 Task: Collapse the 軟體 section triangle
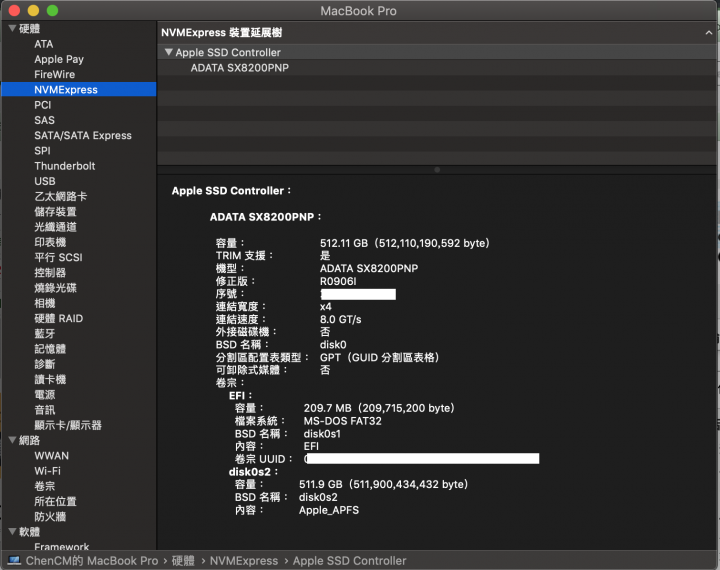tap(12, 531)
